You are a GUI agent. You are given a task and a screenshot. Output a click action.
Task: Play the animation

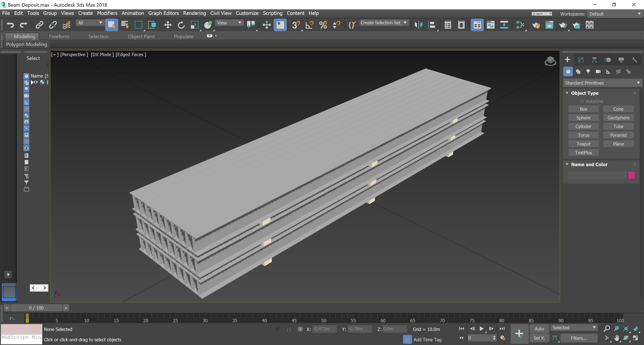click(481, 329)
